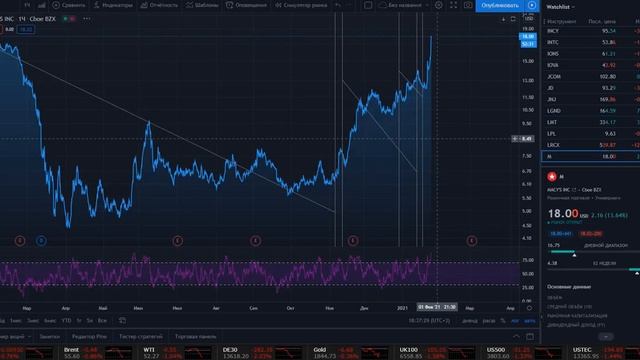Click the red 18.00 ask price button
Screen dimensions: 640x360
point(591,234)
